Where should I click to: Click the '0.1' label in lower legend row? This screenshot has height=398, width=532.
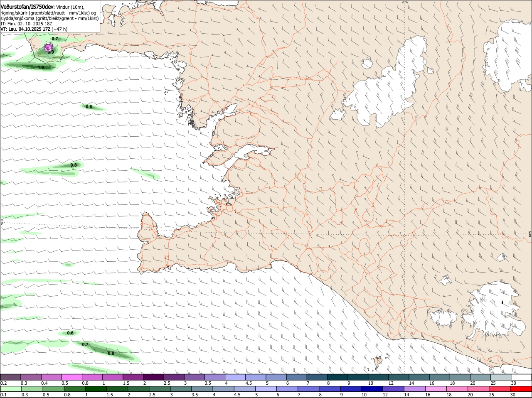[3, 395]
